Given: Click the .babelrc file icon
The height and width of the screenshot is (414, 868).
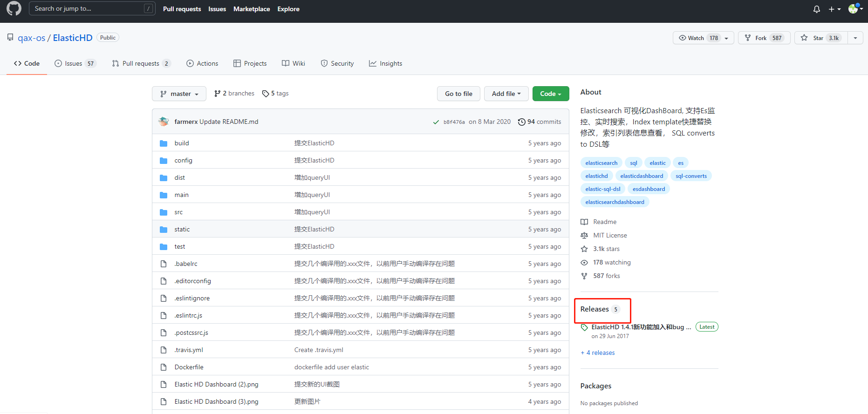Looking at the screenshot, I should click(x=164, y=264).
